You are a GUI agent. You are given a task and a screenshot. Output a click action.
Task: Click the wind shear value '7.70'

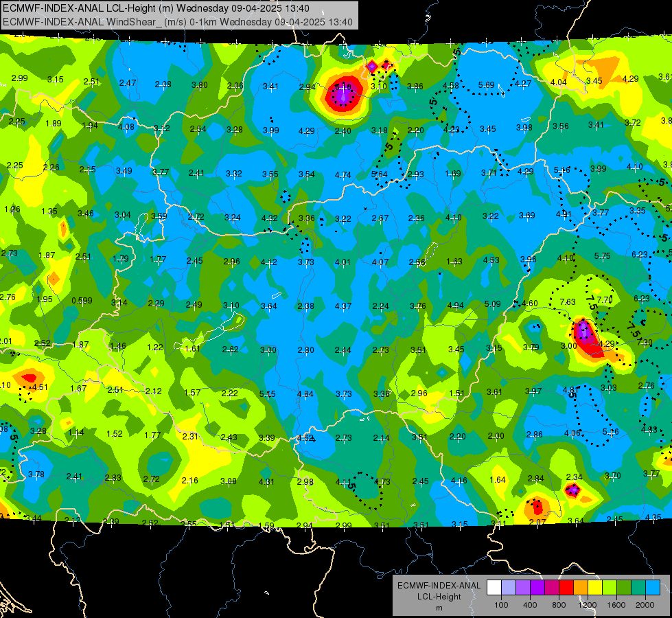click(605, 299)
